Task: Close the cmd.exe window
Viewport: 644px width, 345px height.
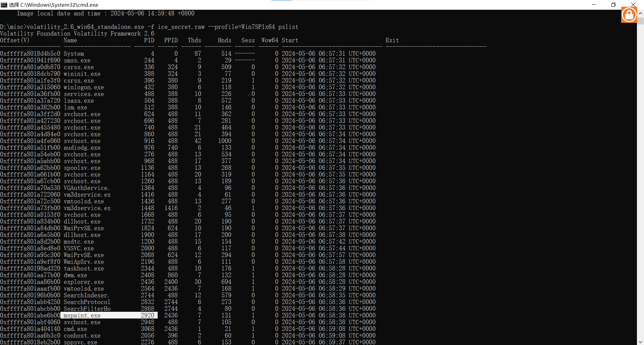Action: (x=633, y=5)
